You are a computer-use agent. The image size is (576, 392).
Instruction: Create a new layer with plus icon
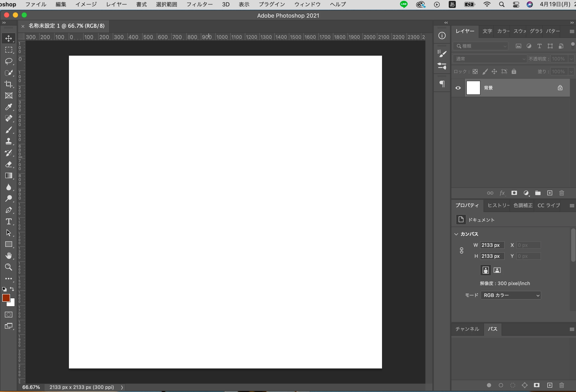(x=550, y=193)
